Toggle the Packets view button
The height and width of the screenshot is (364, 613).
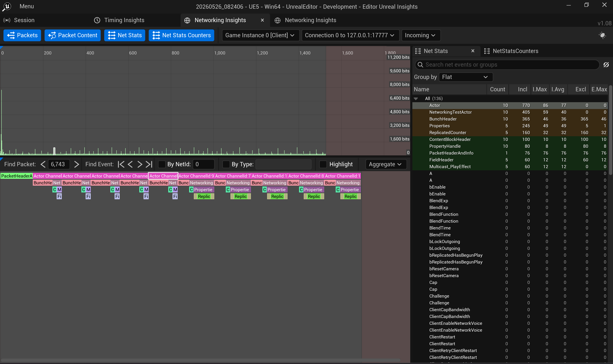tap(22, 35)
